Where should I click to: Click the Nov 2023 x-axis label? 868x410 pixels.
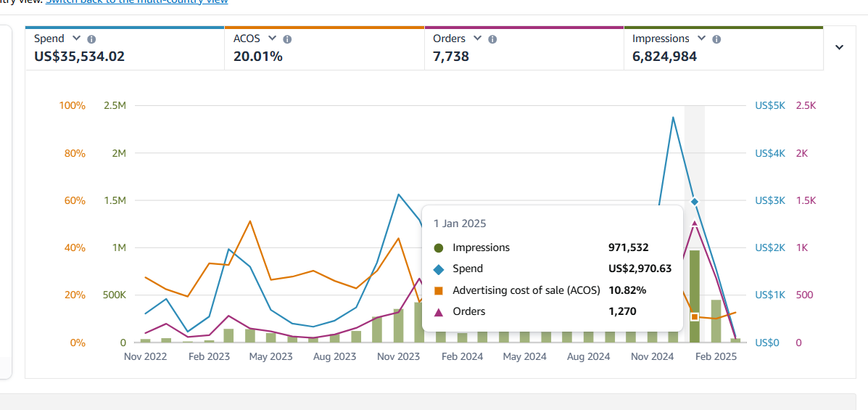(x=399, y=357)
